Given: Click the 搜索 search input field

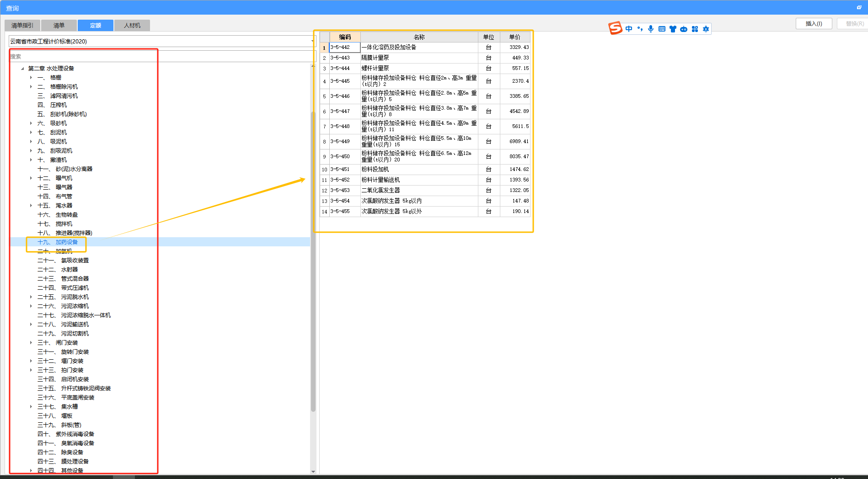Looking at the screenshot, I should [161, 56].
